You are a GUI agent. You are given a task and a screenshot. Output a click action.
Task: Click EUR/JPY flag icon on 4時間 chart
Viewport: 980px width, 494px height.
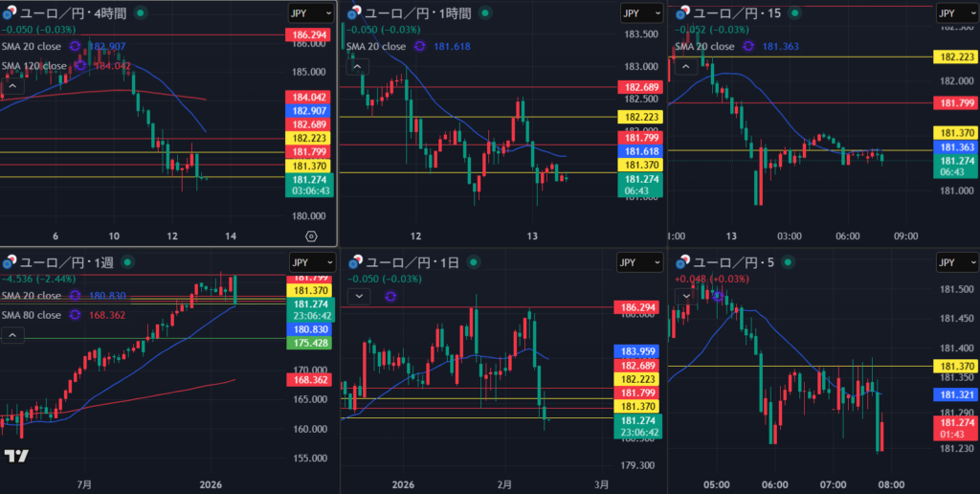(10, 13)
